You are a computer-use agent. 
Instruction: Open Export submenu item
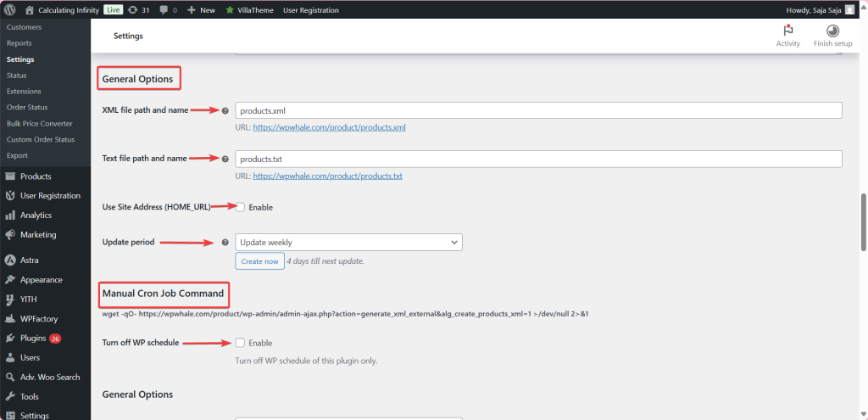click(17, 156)
